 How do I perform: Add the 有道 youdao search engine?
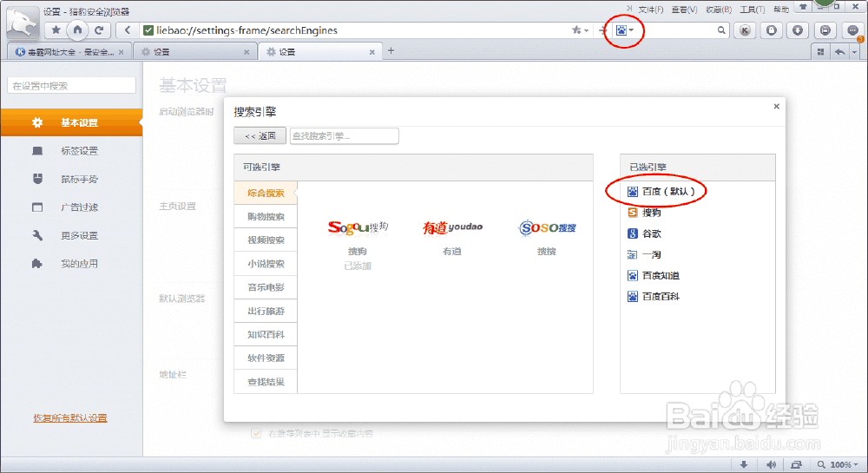[x=452, y=227]
